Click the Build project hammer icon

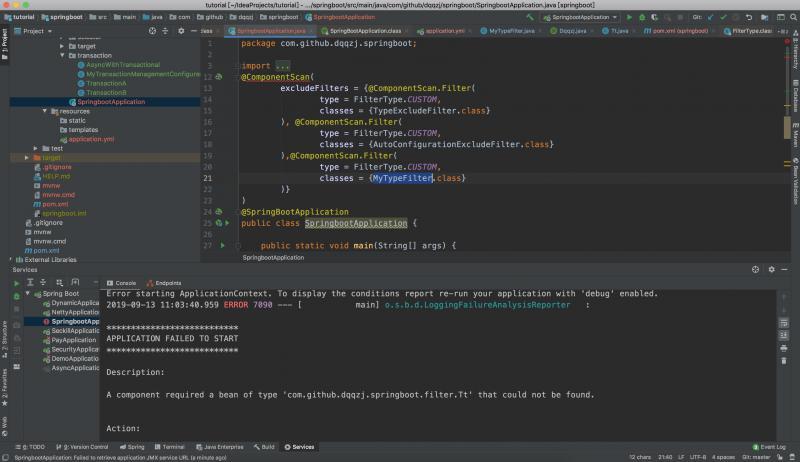click(x=530, y=17)
